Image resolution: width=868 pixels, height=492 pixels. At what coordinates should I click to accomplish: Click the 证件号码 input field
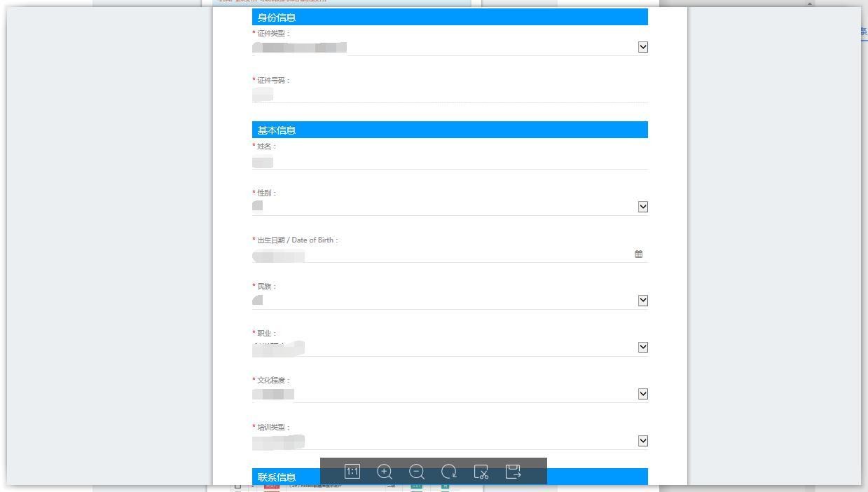[x=448, y=95]
